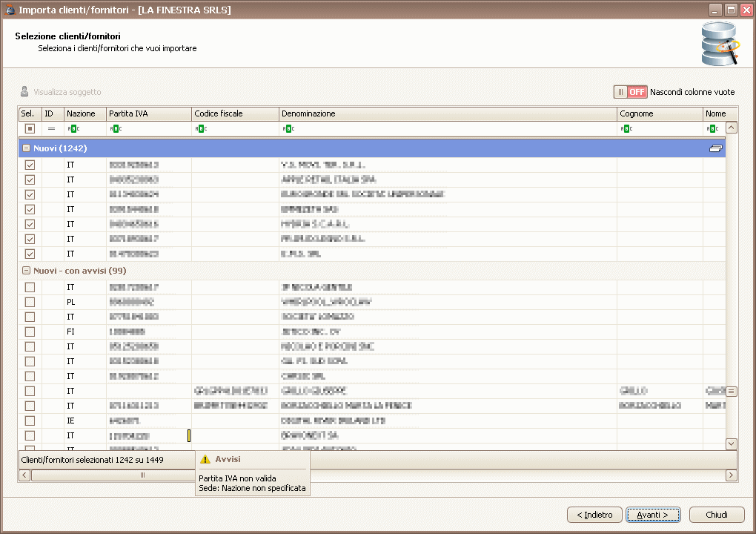
Task: Click the yellow Avvisi warning triangle icon
Action: 205,459
